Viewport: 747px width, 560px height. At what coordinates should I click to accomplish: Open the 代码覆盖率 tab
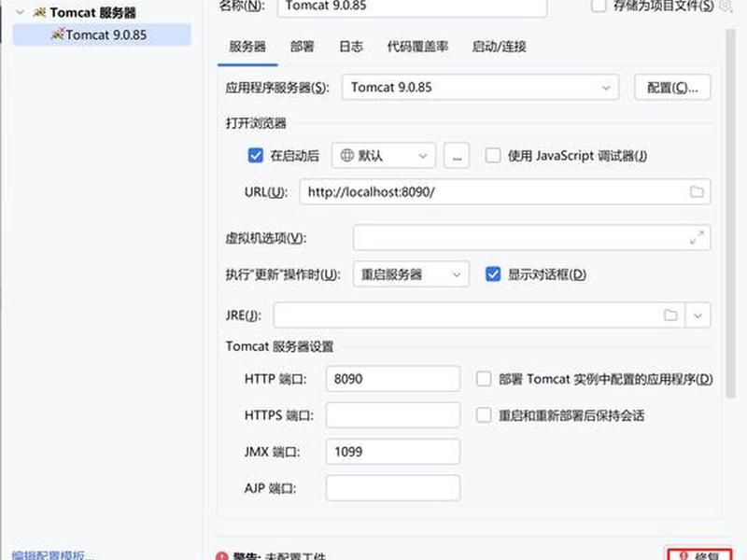(417, 47)
